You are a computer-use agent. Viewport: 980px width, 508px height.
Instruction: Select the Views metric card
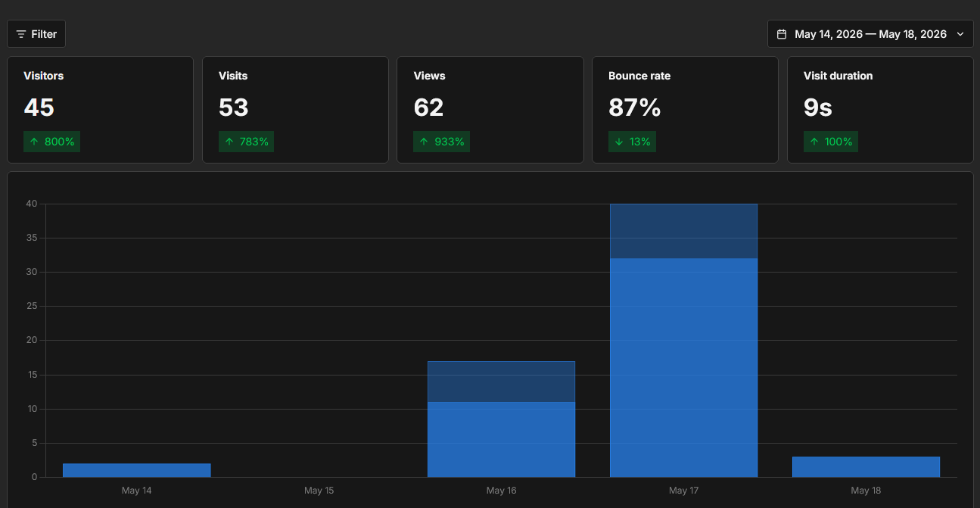click(x=490, y=110)
